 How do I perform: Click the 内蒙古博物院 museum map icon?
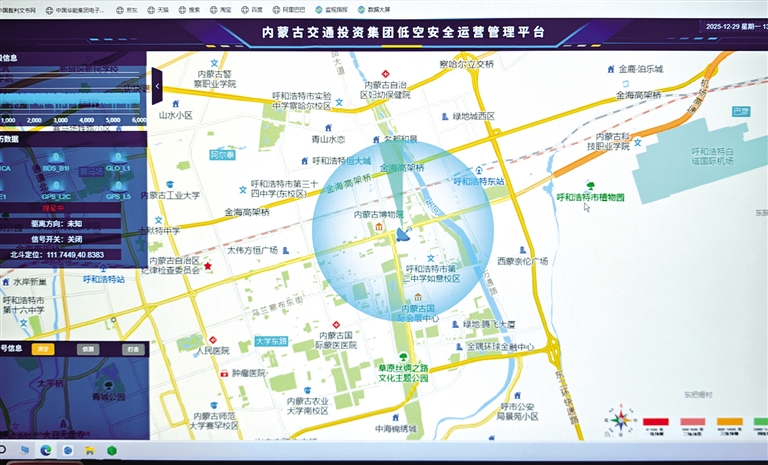(x=380, y=228)
